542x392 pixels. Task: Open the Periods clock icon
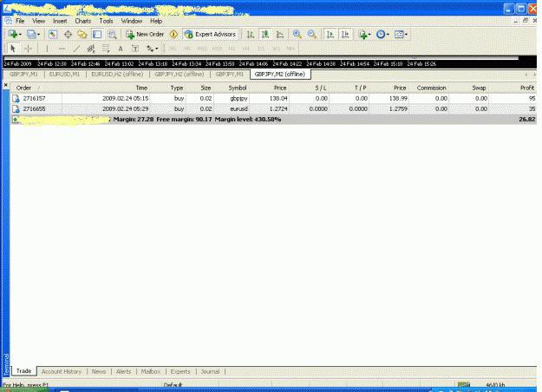click(x=381, y=34)
